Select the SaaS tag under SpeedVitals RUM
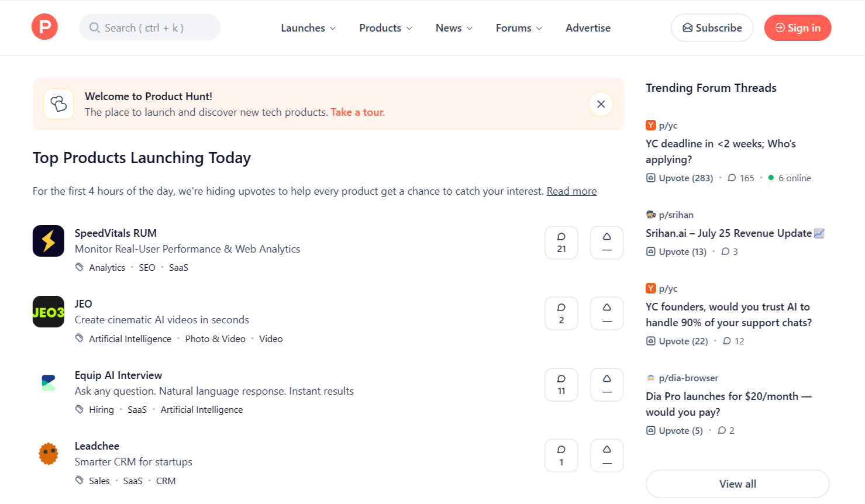Image resolution: width=865 pixels, height=504 pixels. coord(178,268)
